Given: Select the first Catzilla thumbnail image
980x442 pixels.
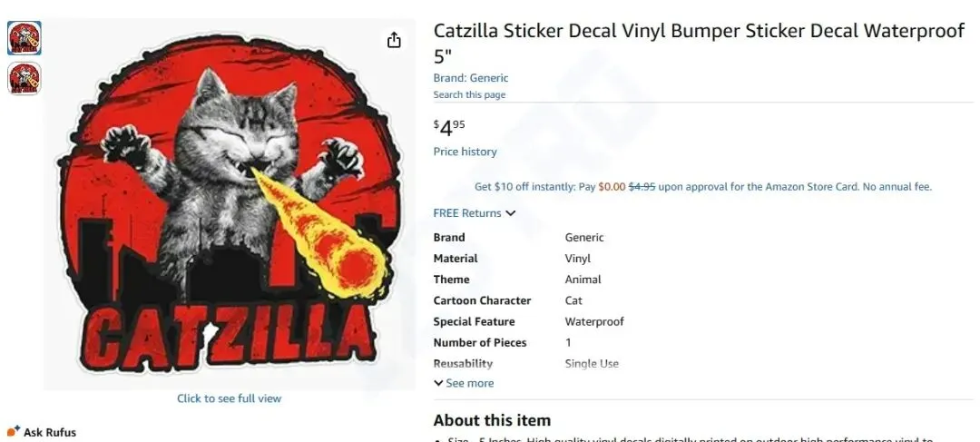Looking at the screenshot, I should click(x=24, y=38).
